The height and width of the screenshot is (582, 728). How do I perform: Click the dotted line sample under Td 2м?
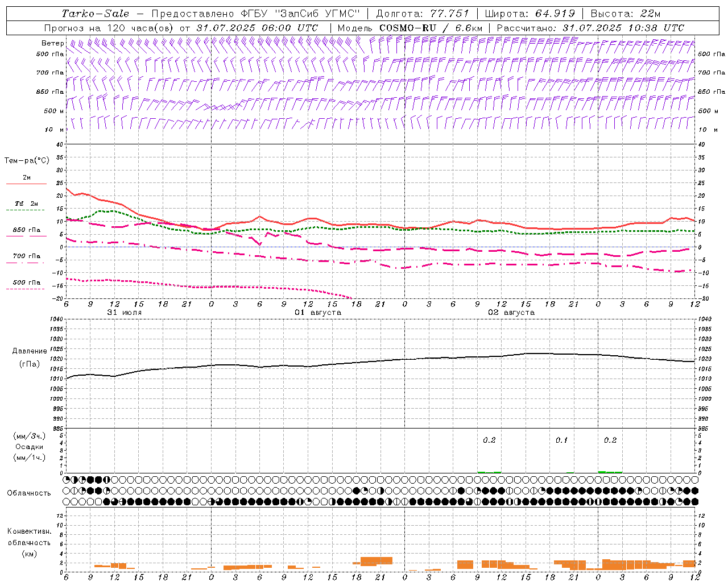[26, 210]
